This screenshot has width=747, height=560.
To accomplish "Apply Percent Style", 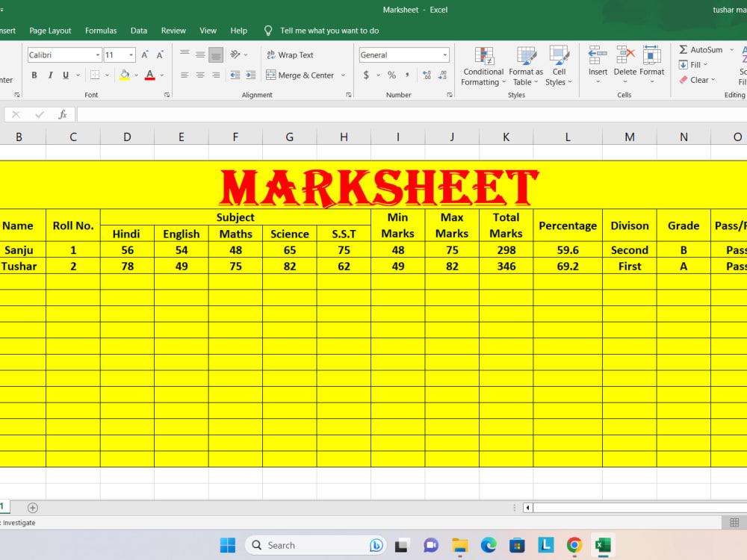I will [391, 75].
